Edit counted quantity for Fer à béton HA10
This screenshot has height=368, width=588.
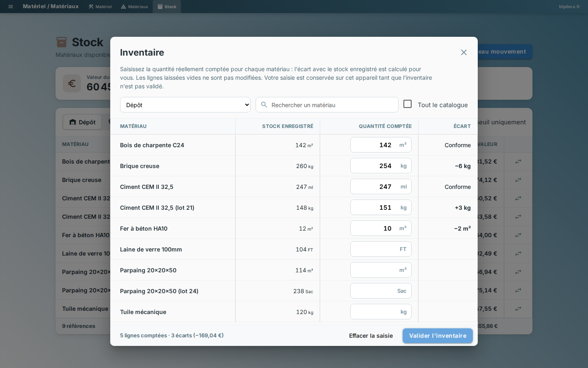381,228
